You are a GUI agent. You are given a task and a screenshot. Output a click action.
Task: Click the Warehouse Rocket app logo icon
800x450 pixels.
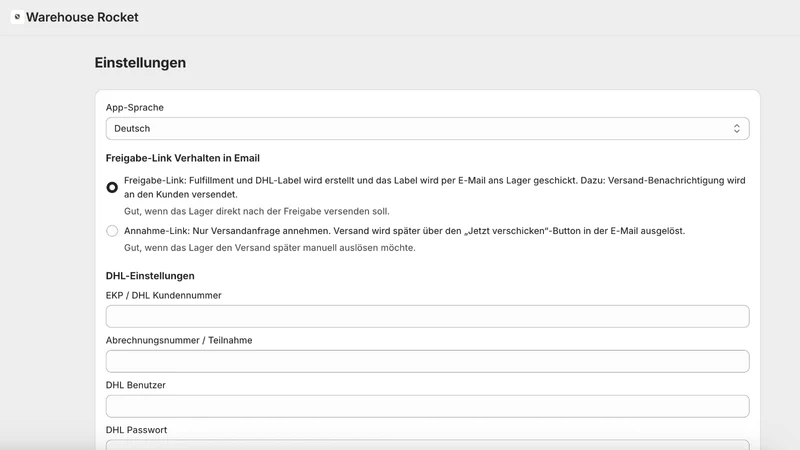click(x=17, y=17)
